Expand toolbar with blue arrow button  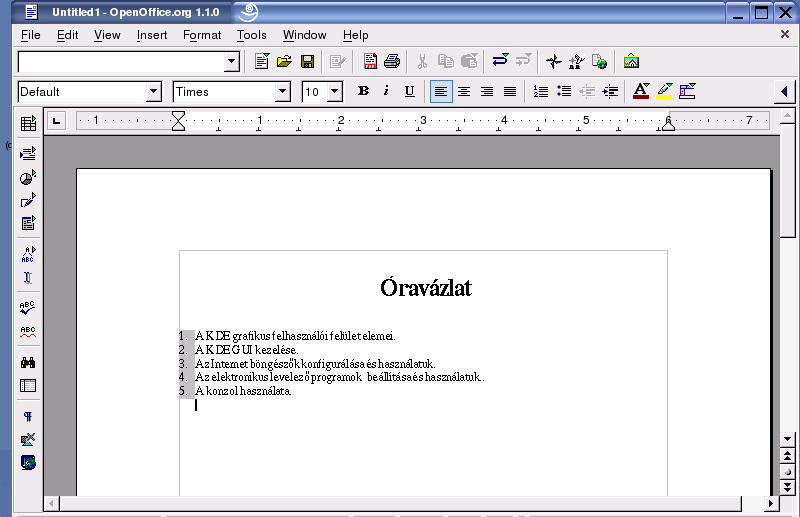(x=785, y=91)
